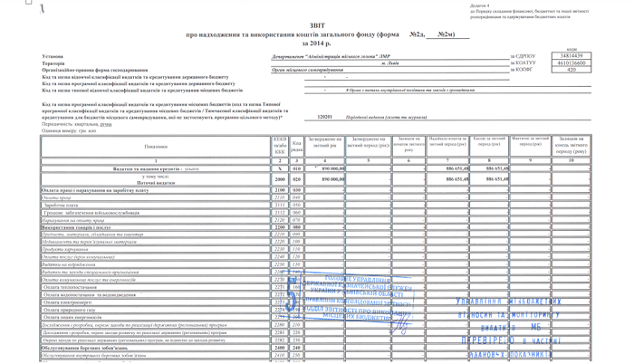Click the underlined period value 'річна'
Screen dimensions: 634x364
(x=106, y=124)
